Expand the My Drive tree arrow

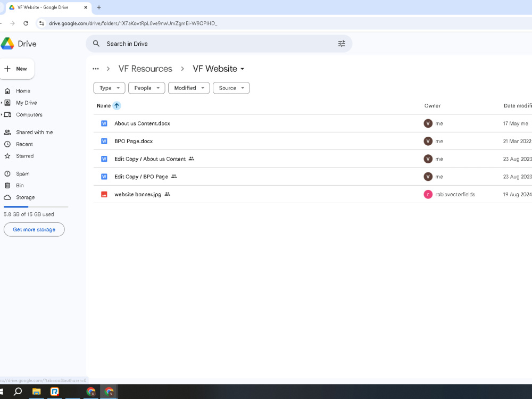tap(2, 103)
